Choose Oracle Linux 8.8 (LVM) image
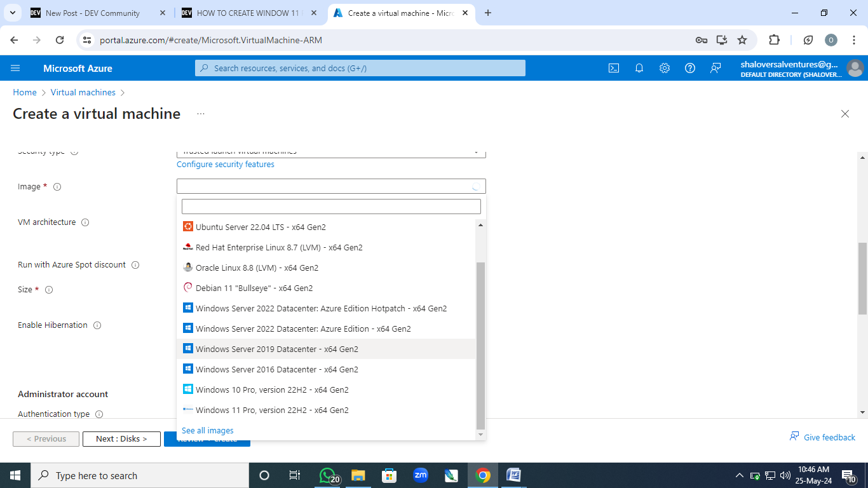The height and width of the screenshot is (488, 868). pyautogui.click(x=326, y=268)
